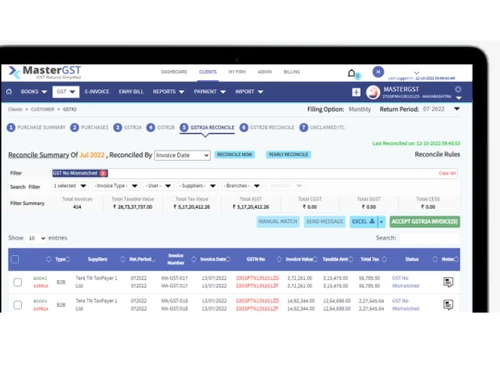The height and width of the screenshot is (375, 500).
Task: Click the CUSTOMER breadcrumb link
Action: (x=42, y=109)
